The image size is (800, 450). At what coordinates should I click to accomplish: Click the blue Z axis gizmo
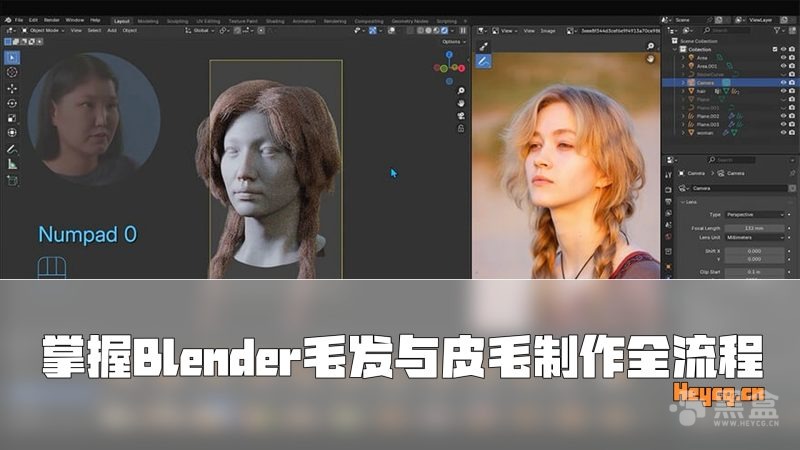[x=449, y=54]
